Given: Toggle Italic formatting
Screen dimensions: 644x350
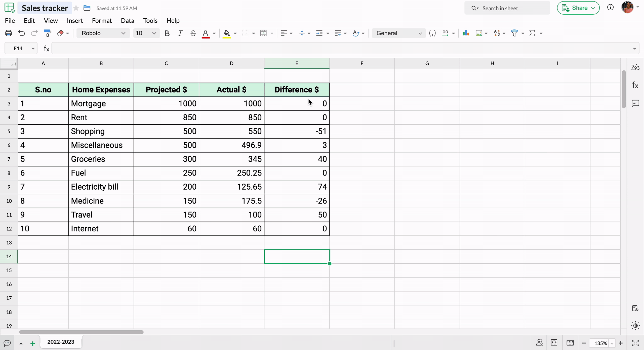Looking at the screenshot, I should [x=180, y=33].
